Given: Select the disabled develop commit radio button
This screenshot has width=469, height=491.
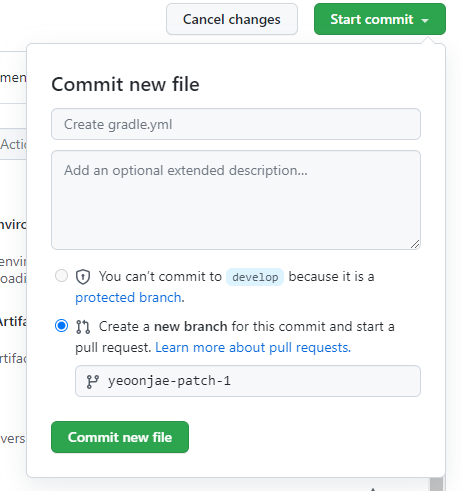Looking at the screenshot, I should 61,276.
